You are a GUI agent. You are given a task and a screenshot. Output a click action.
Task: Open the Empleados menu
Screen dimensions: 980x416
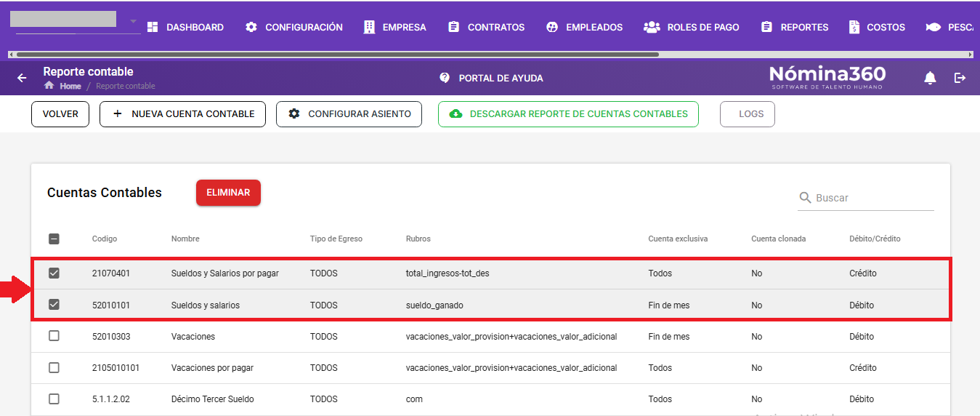[x=585, y=27]
